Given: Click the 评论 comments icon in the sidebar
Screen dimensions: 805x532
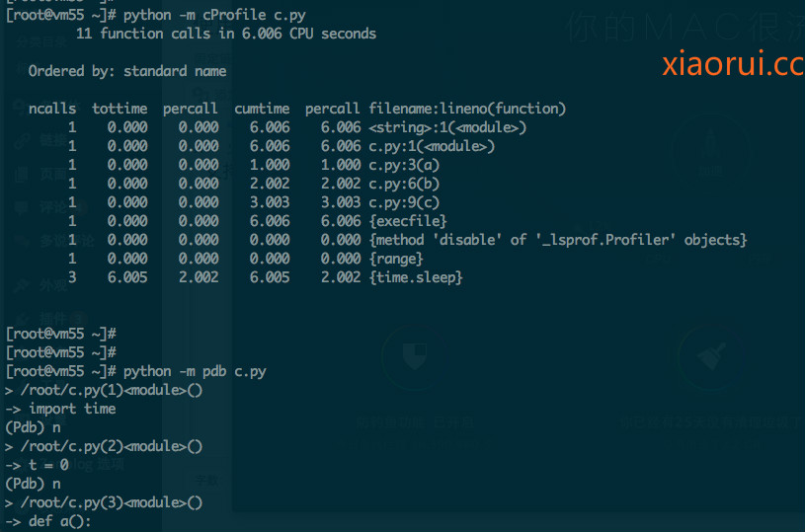Looking at the screenshot, I should (21, 207).
